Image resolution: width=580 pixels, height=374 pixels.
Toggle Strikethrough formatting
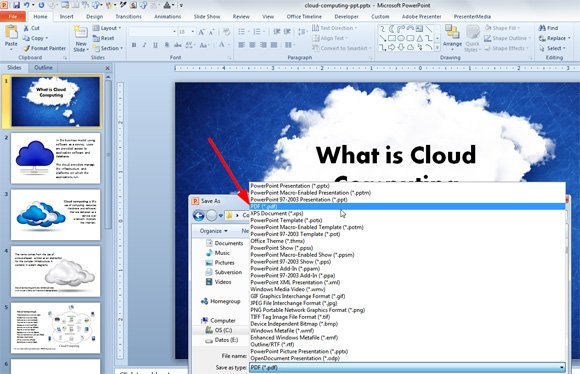(x=178, y=45)
